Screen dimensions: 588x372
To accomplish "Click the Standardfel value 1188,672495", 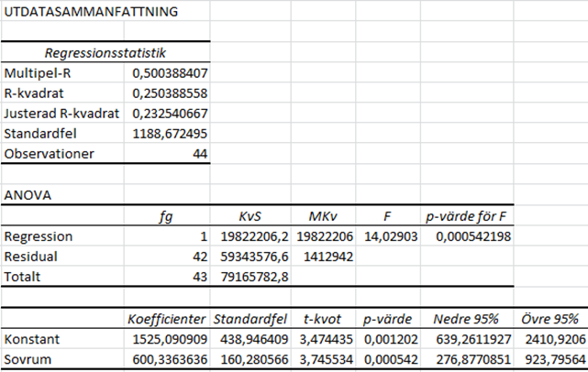I will pos(170,134).
